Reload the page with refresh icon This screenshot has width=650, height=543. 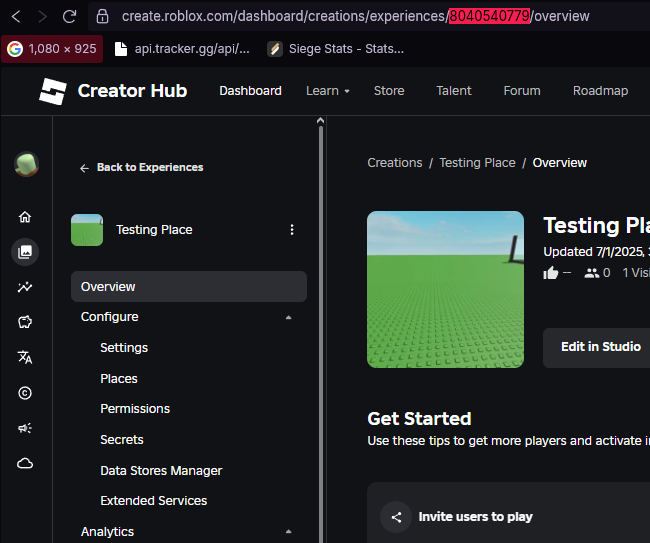tap(69, 17)
